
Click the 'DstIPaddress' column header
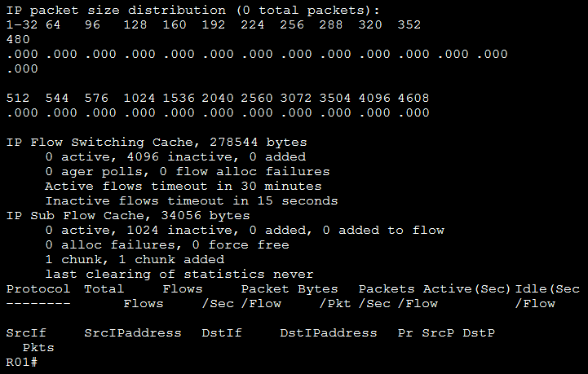coord(328,333)
